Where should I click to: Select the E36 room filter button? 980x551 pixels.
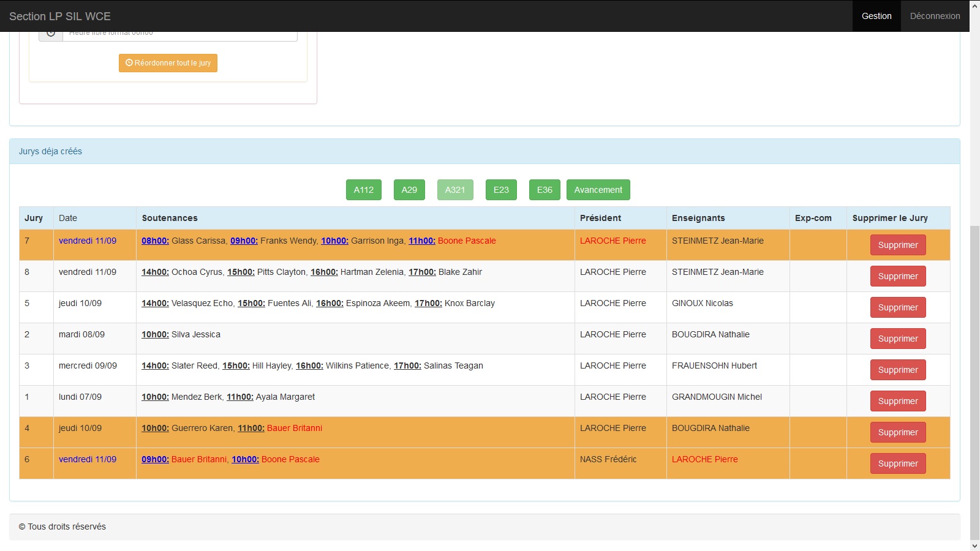(x=545, y=190)
